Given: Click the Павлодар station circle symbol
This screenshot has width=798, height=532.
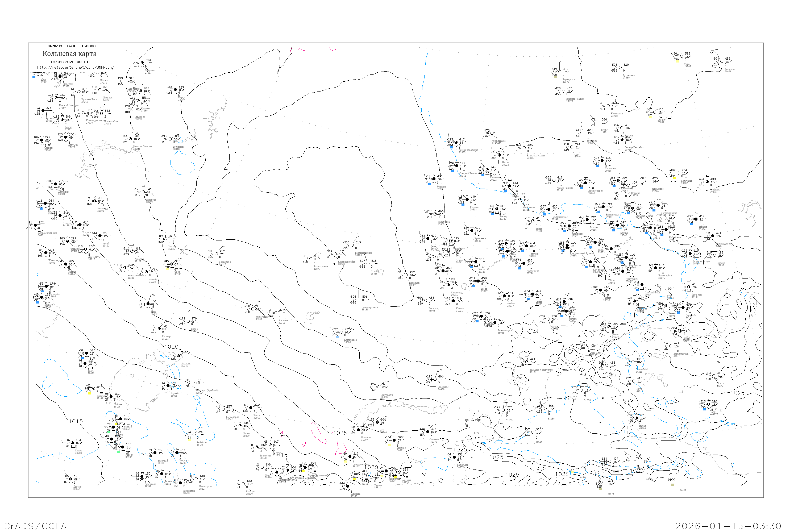Looking at the screenshot, I should tap(426, 301).
